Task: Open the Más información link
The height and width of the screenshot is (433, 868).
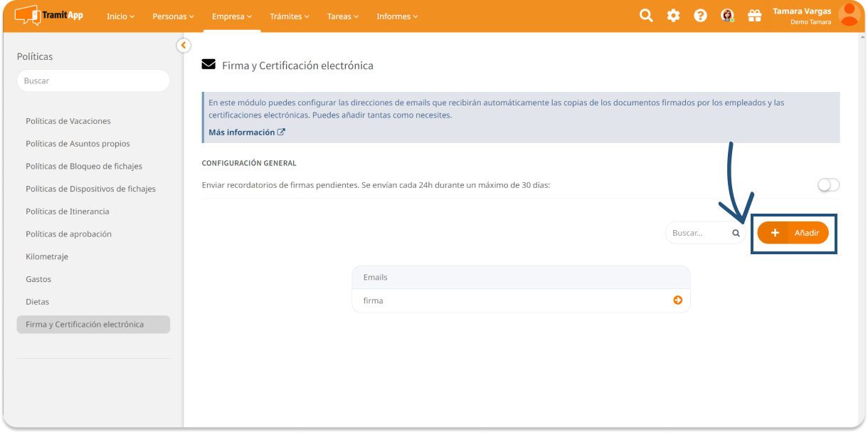Action: point(246,132)
